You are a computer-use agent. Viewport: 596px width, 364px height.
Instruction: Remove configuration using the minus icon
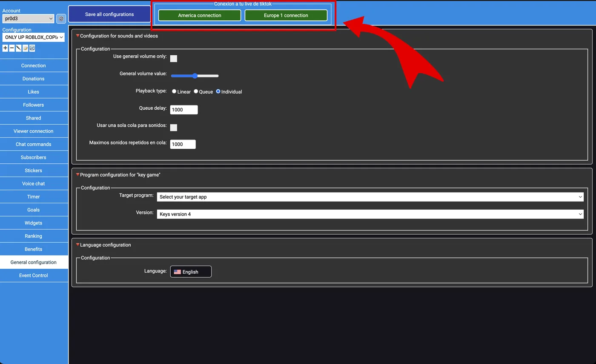[x=12, y=48]
